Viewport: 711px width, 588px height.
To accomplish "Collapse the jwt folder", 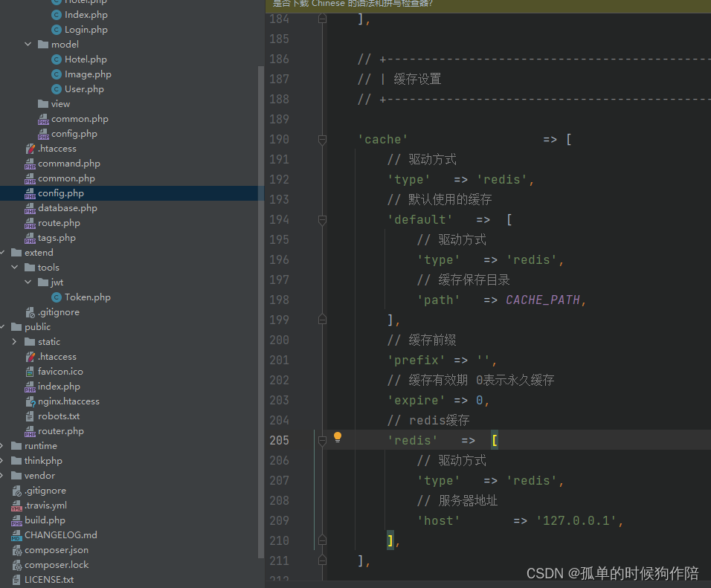I will 28,282.
